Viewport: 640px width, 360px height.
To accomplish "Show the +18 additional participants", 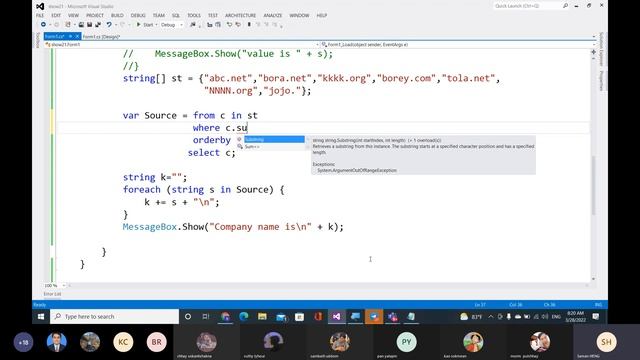I will 24,342.
